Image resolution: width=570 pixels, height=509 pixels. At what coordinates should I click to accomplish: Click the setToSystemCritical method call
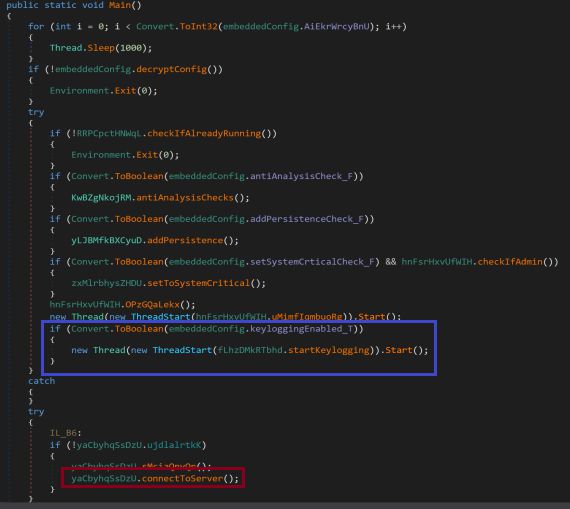click(198, 283)
